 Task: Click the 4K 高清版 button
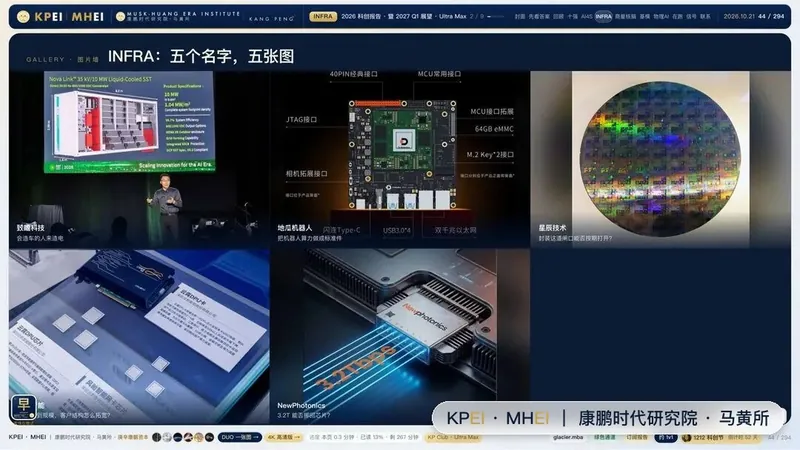[284, 437]
